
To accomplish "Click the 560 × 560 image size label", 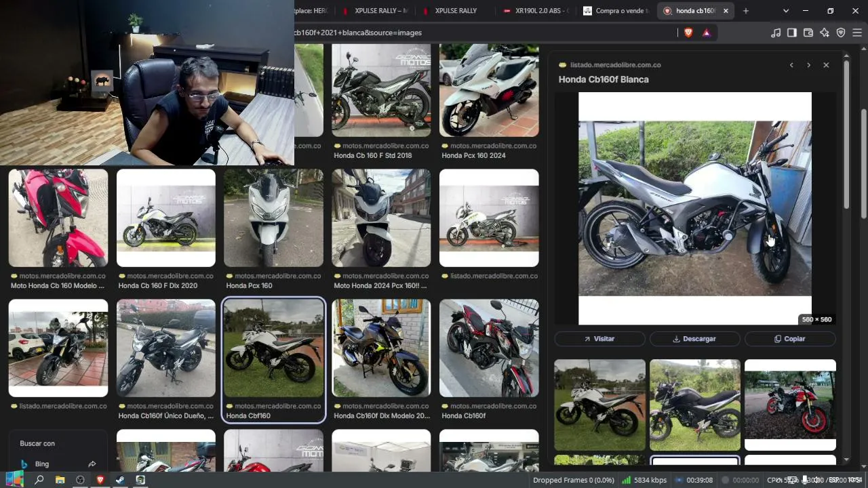I will 816,319.
